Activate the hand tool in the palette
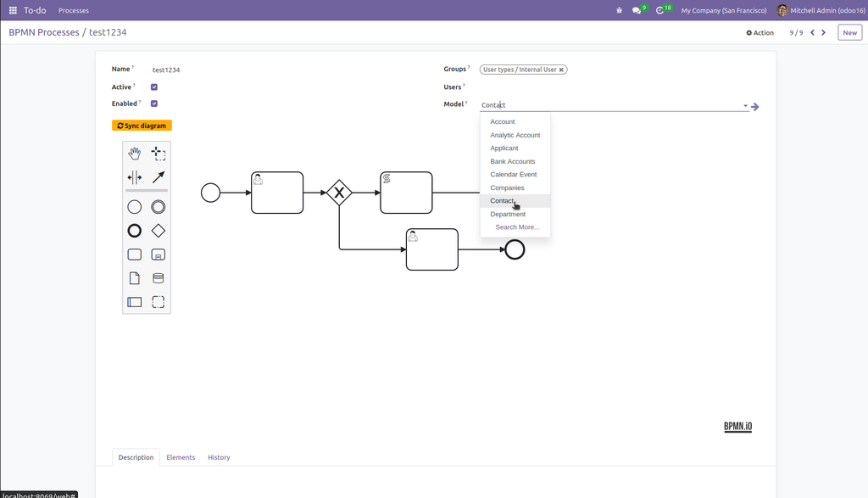This screenshot has width=868, height=498. pyautogui.click(x=135, y=154)
